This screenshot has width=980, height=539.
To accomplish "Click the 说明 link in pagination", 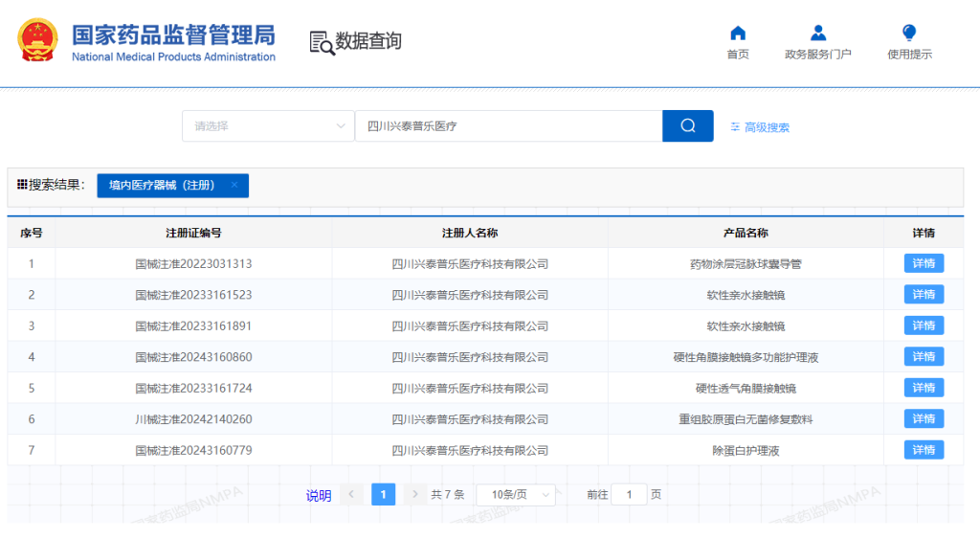I will tap(318, 496).
